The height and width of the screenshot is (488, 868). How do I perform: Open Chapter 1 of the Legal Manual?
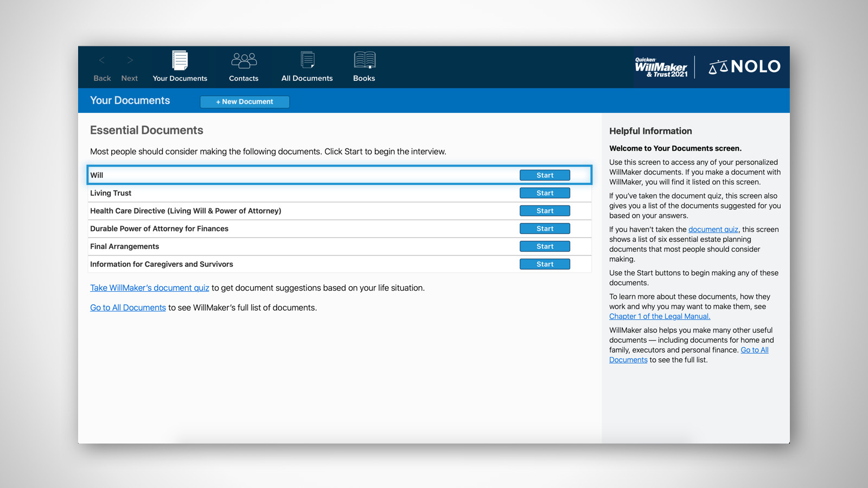(x=659, y=316)
